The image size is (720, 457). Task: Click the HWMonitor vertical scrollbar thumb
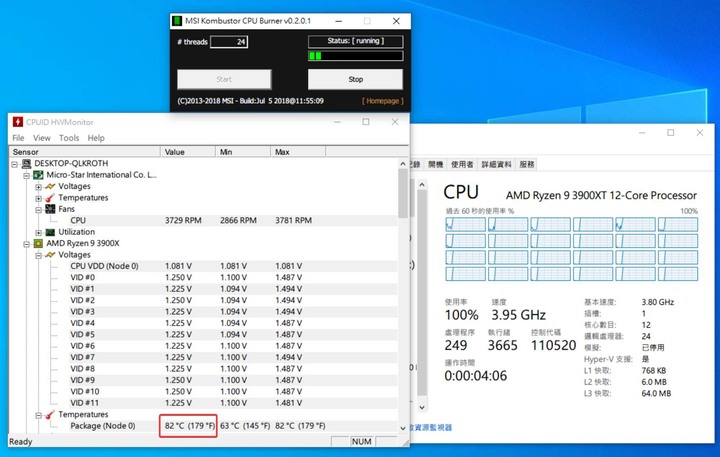pos(403,193)
